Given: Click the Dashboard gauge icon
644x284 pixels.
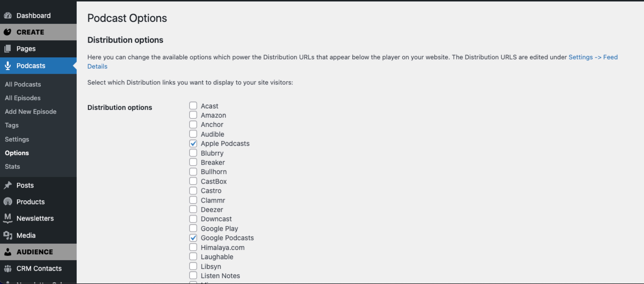Looking at the screenshot, I should (8, 15).
